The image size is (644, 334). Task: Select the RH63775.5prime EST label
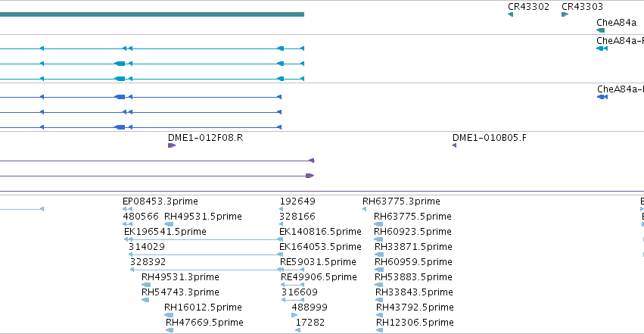pyautogui.click(x=412, y=217)
